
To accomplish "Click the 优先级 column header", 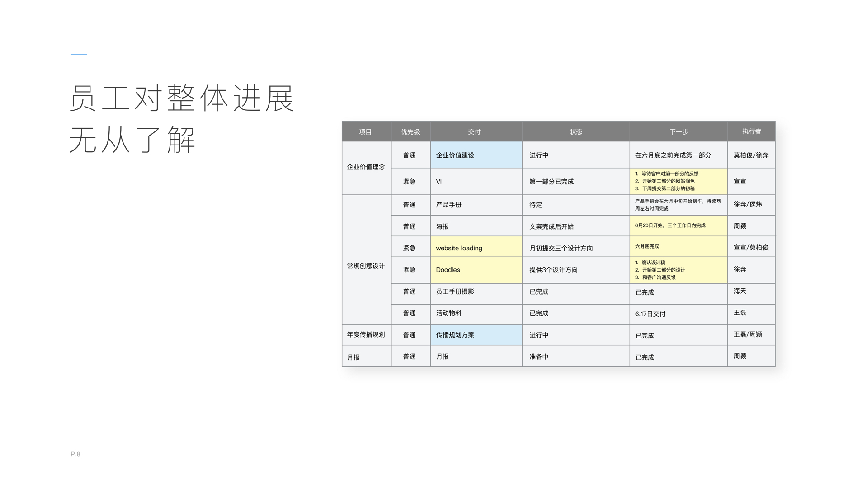I will point(410,131).
